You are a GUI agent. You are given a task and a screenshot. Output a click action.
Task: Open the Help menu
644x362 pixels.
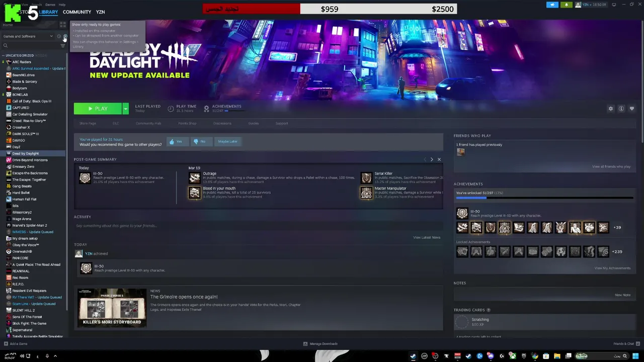coord(62,5)
